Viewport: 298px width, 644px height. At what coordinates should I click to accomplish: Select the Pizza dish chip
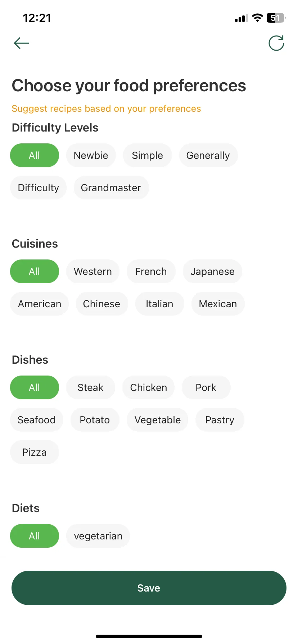point(34,452)
